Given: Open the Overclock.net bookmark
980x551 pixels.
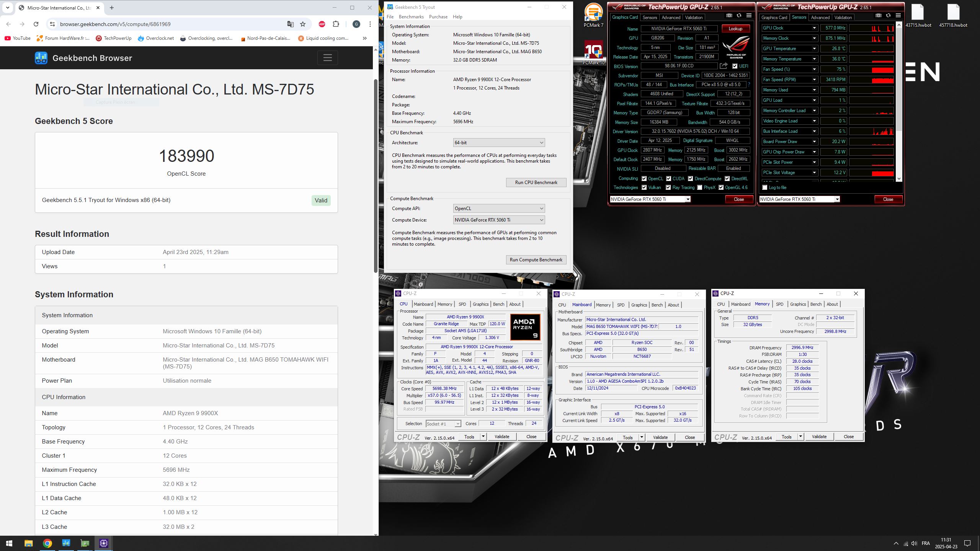Looking at the screenshot, I should tap(156, 38).
